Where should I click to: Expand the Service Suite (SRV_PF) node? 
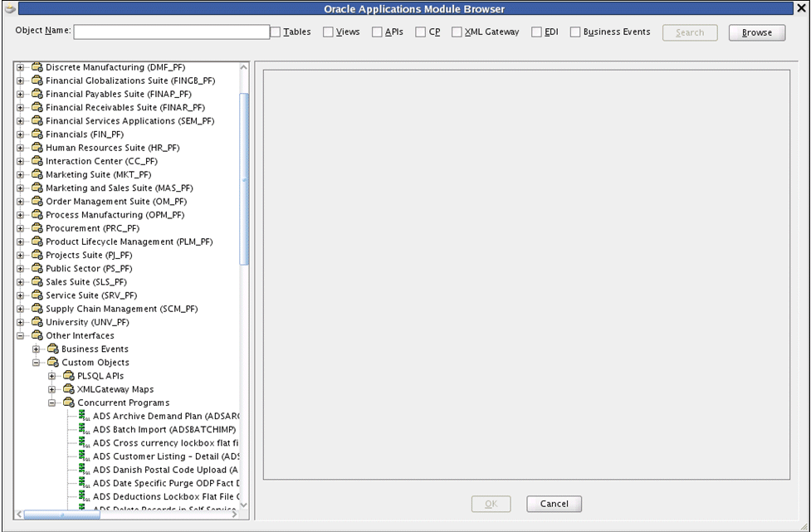(20, 295)
